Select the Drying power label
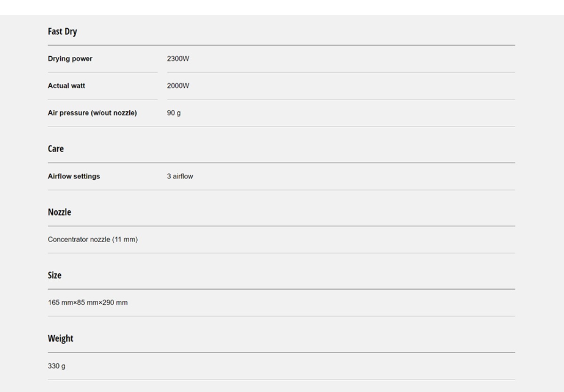This screenshot has height=392, width=564. [70, 59]
